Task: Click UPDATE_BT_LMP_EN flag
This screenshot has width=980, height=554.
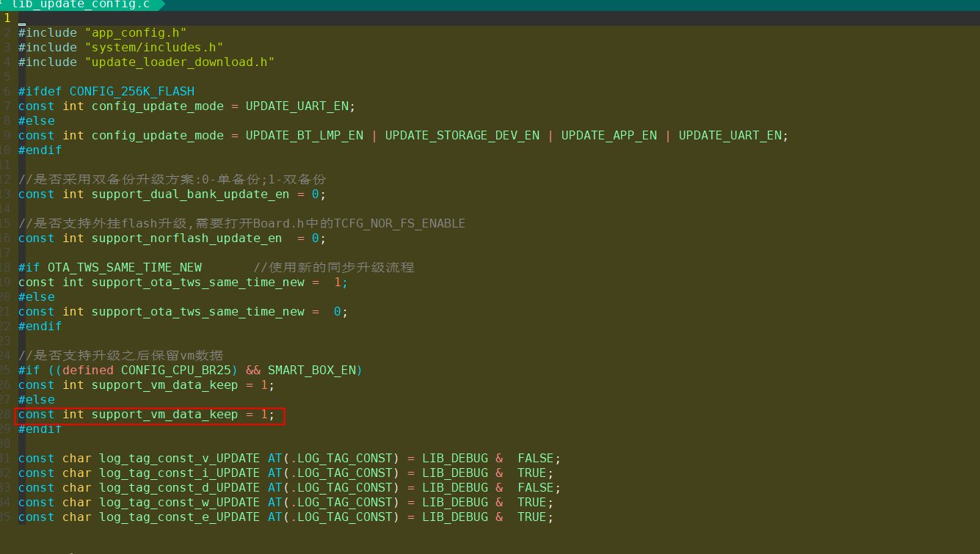Action: coord(304,136)
